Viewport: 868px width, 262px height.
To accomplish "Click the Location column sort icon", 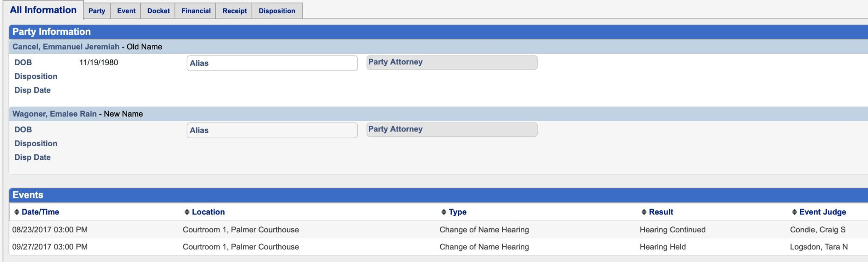I will 187,212.
